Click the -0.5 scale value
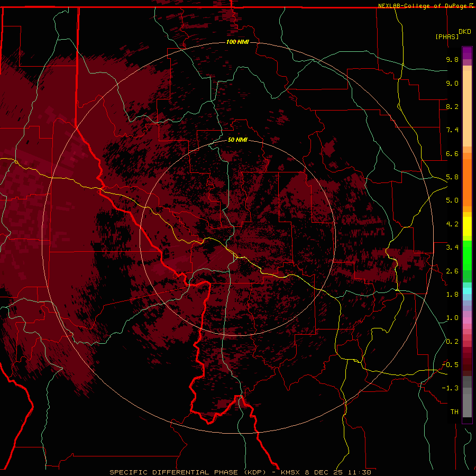476x476 pixels. tap(450, 365)
